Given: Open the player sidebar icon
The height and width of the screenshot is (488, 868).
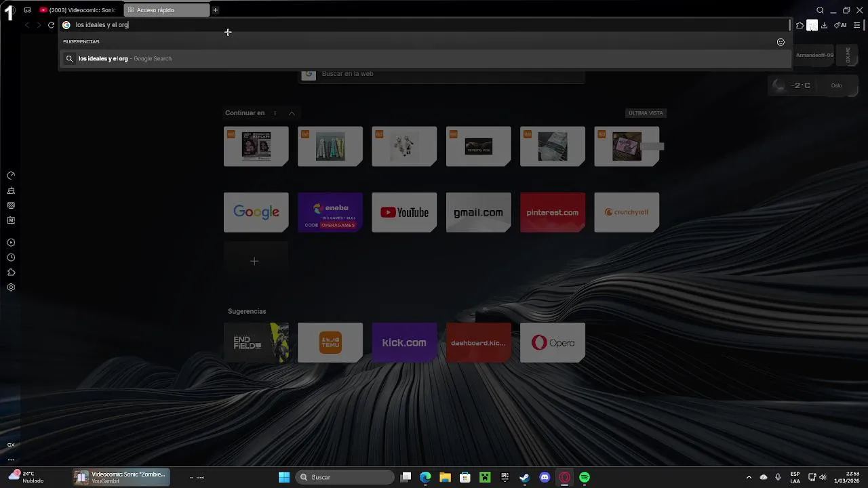Looking at the screenshot, I should click(x=11, y=243).
